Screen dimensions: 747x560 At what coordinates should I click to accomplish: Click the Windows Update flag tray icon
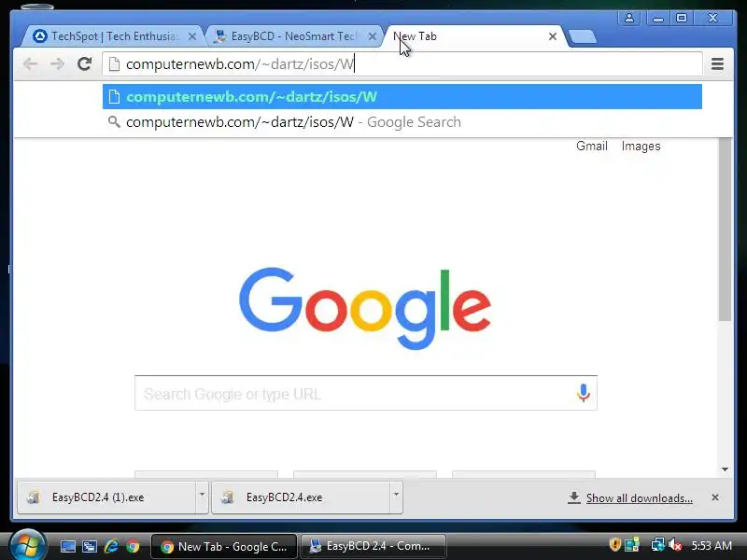pyautogui.click(x=632, y=544)
